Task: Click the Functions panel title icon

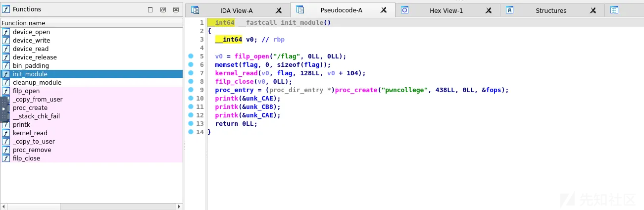Action: [x=6, y=9]
